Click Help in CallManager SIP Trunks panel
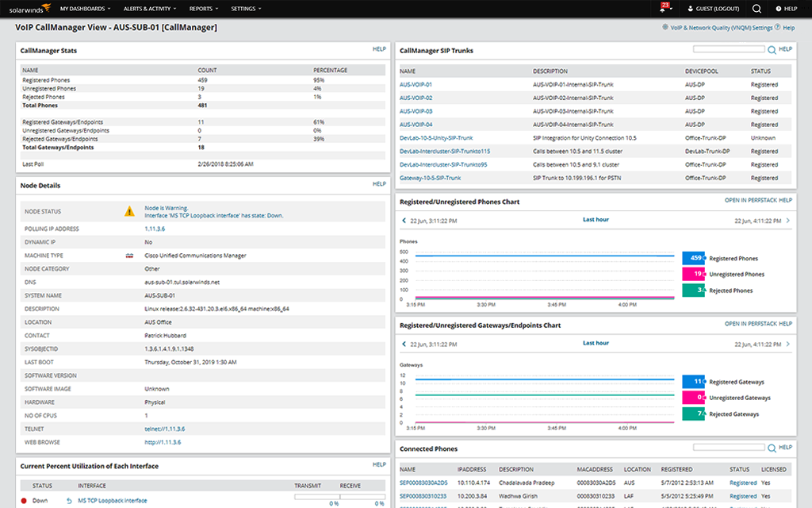 [x=786, y=49]
